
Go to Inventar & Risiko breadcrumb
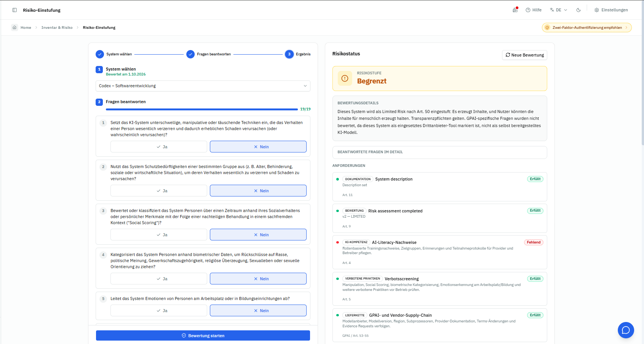click(x=57, y=27)
